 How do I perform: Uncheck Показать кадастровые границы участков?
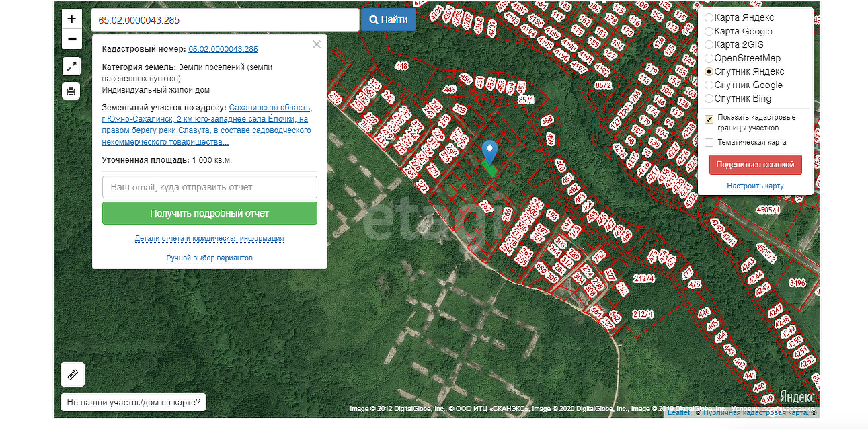(709, 119)
